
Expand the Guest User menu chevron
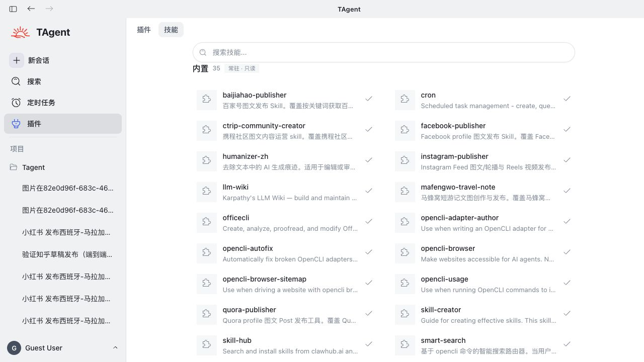115,348
